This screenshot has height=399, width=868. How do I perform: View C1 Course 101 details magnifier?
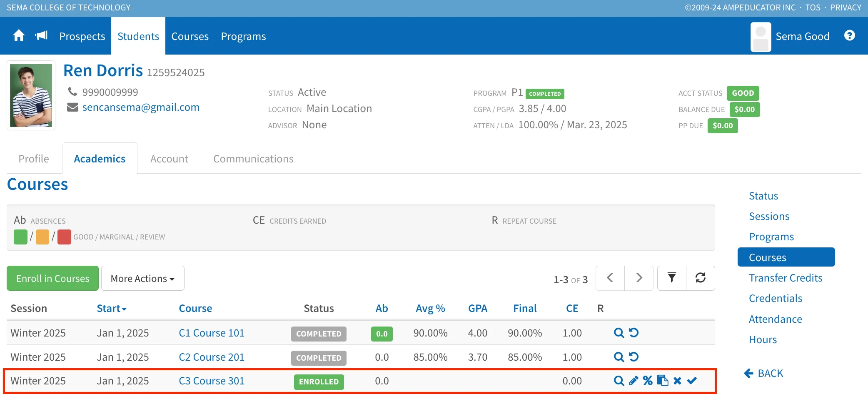[x=619, y=333]
